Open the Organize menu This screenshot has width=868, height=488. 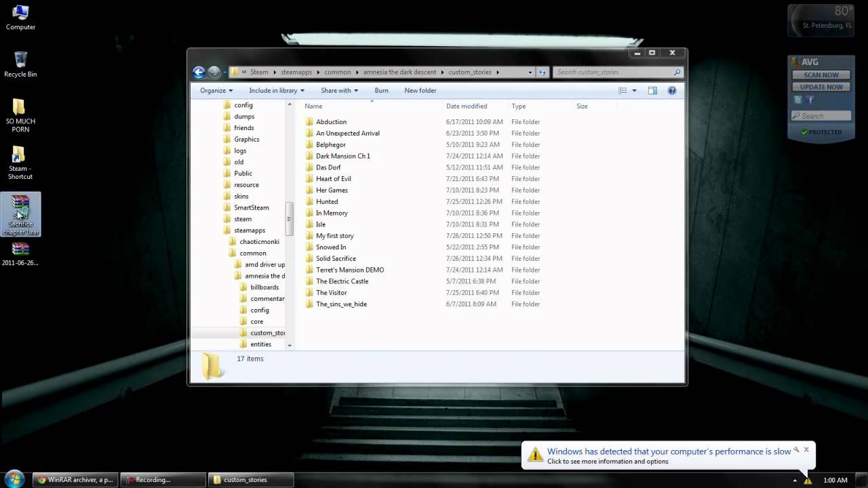(x=216, y=90)
